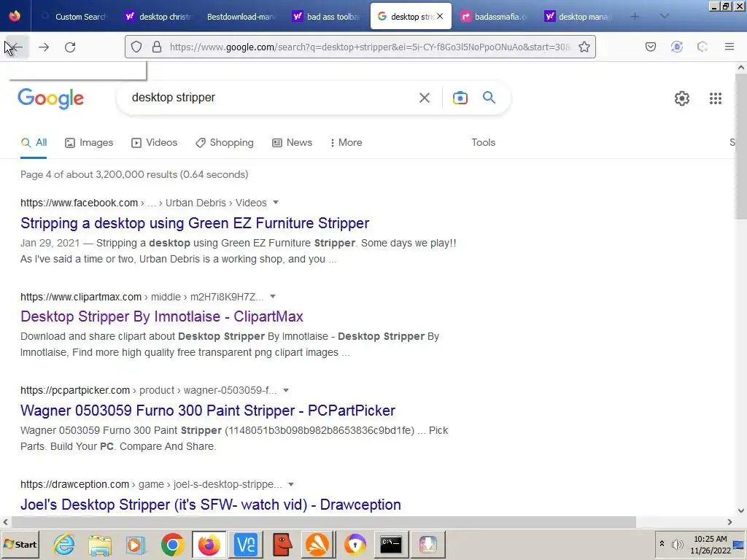Switch to the bad ass toolbar tab

point(326,16)
